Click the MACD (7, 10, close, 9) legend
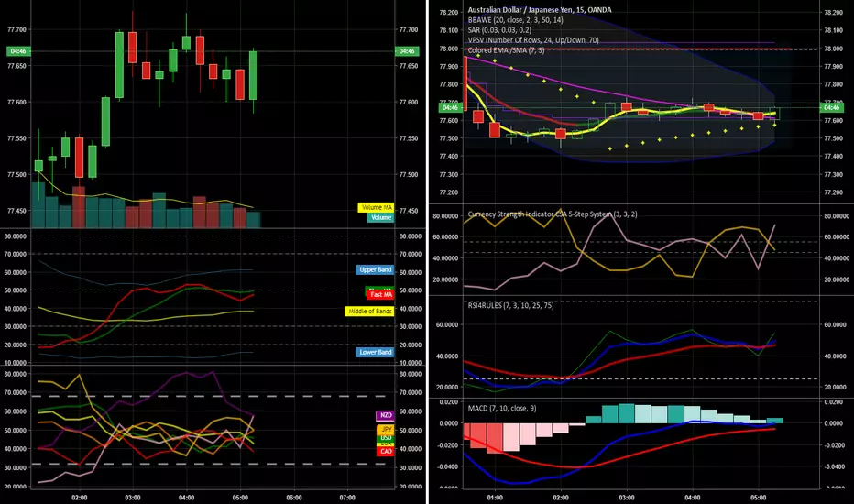The image size is (854, 504). pos(501,408)
